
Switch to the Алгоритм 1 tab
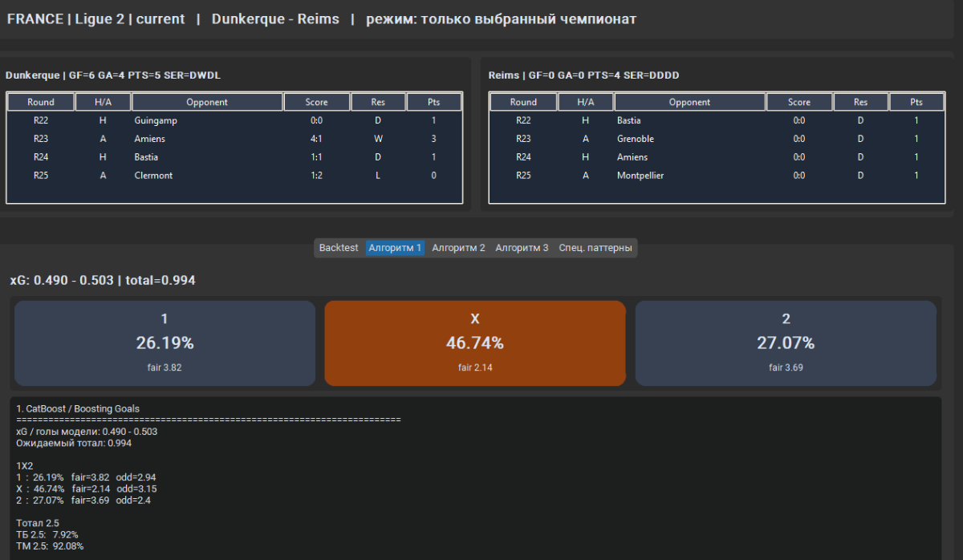tap(395, 248)
